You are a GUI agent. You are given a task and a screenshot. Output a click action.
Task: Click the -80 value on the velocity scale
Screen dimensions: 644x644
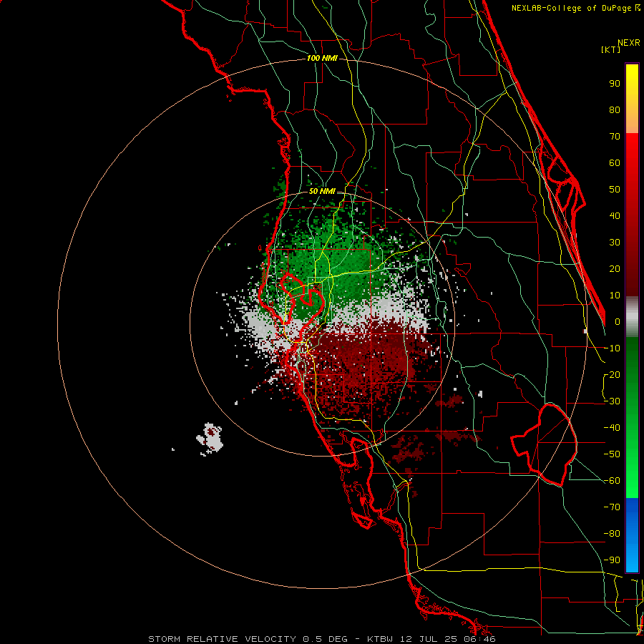(612, 534)
